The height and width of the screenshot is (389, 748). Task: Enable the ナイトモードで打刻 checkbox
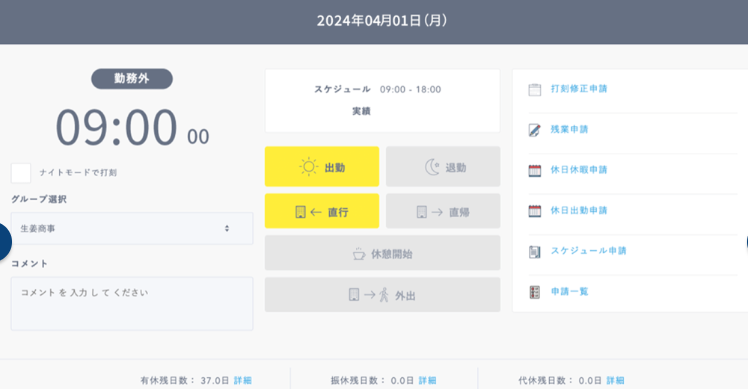tap(21, 173)
